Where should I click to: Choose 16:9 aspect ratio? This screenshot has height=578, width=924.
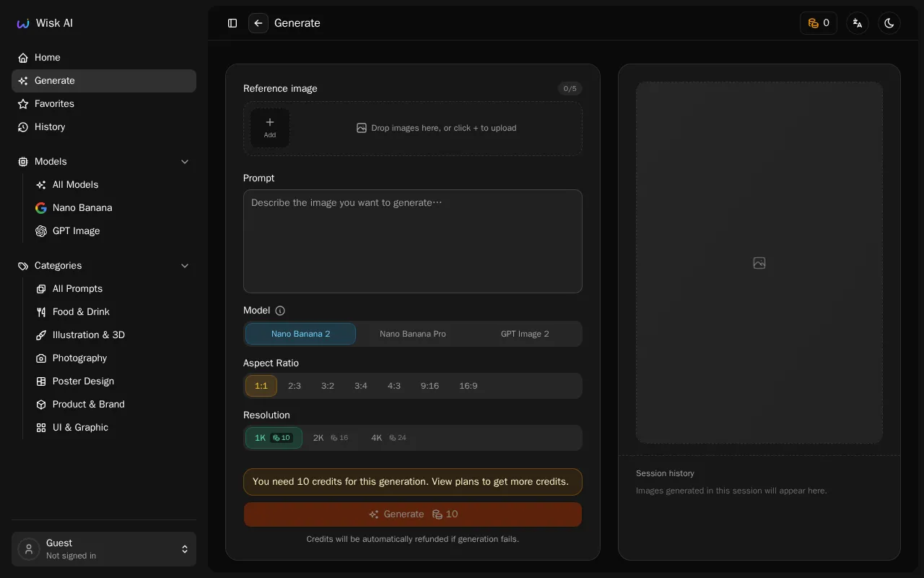pos(468,386)
